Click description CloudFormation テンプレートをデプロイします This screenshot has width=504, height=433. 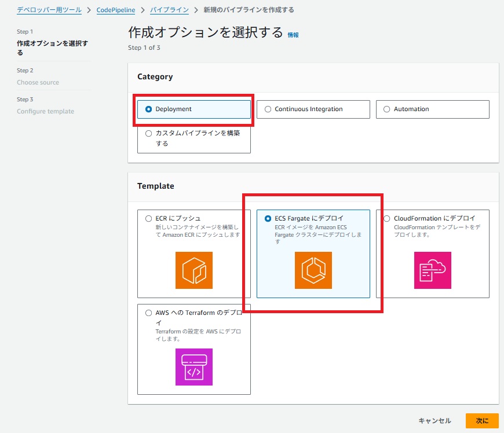pyautogui.click(x=437, y=231)
